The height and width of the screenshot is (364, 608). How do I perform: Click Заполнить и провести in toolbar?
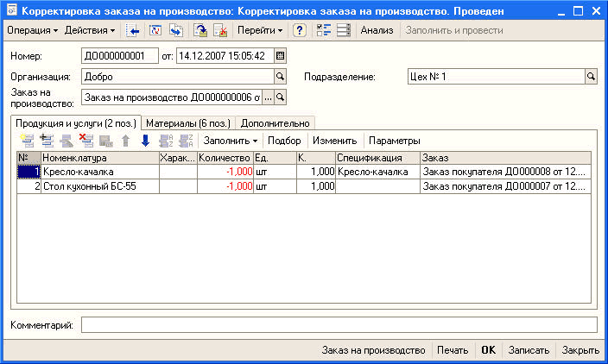[x=454, y=30]
